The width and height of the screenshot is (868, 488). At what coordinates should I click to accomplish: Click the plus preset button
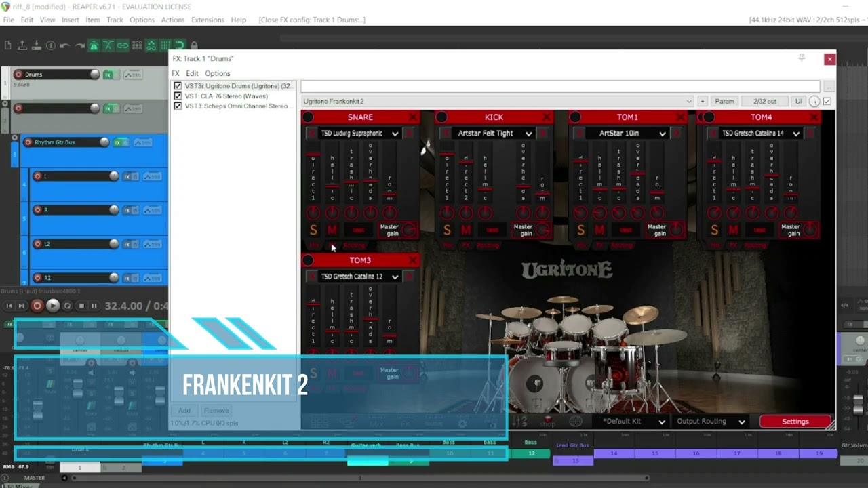coord(703,101)
